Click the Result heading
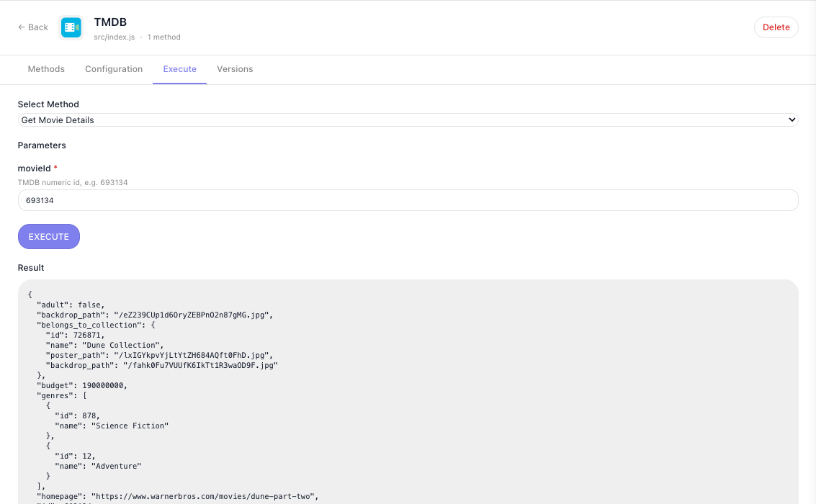 [x=31, y=268]
